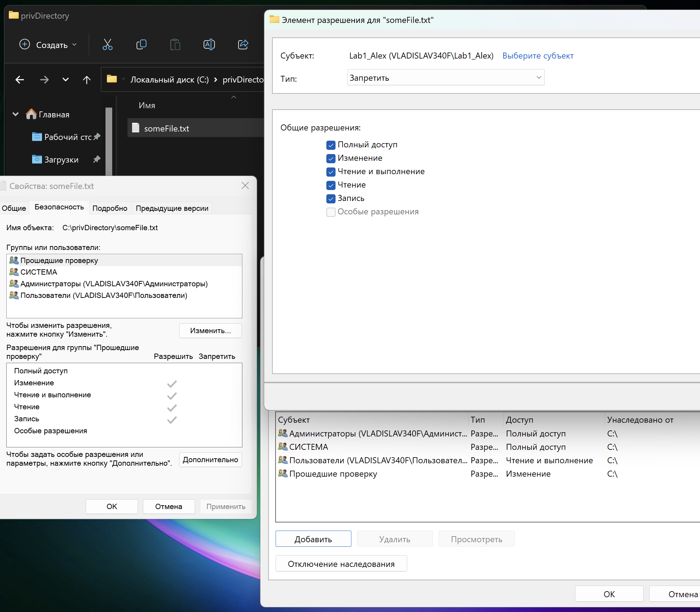Go back with the left arrow
Image resolution: width=700 pixels, height=612 pixels.
click(20, 80)
